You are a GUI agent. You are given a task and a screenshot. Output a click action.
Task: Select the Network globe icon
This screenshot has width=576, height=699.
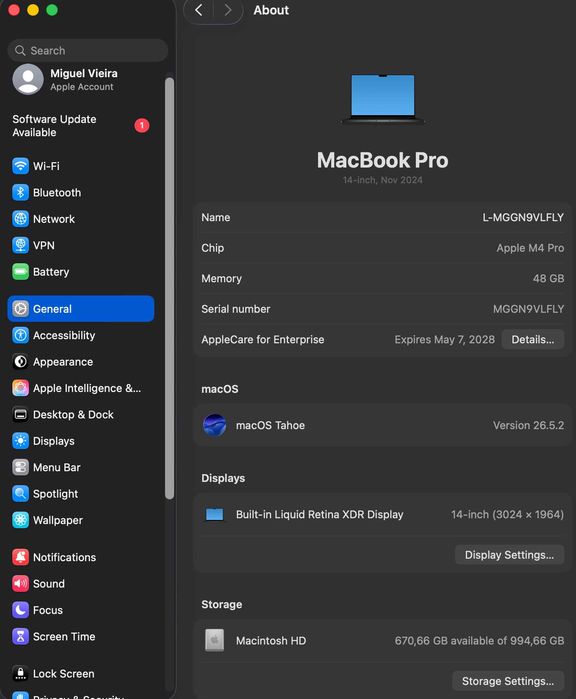21,219
